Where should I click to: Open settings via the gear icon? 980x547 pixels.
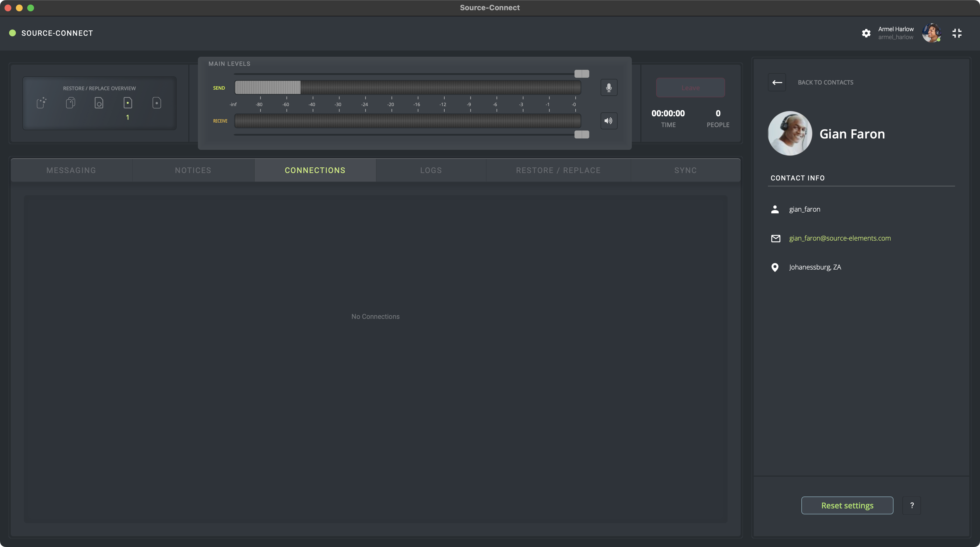coord(866,33)
